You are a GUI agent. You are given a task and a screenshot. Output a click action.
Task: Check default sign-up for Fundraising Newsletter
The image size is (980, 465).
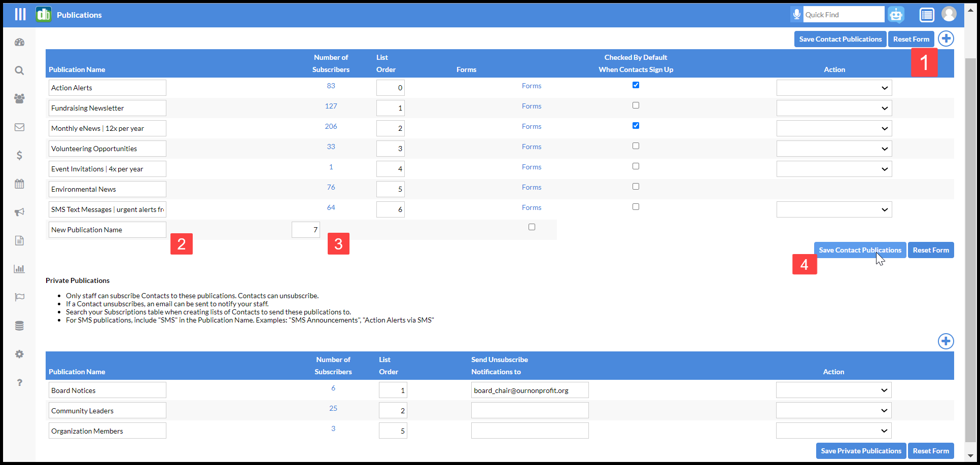pyautogui.click(x=636, y=105)
